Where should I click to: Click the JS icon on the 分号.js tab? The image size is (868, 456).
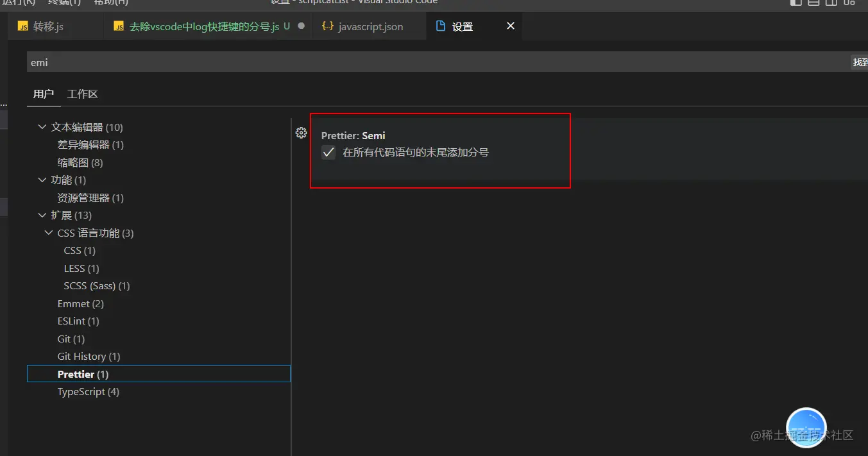point(119,26)
